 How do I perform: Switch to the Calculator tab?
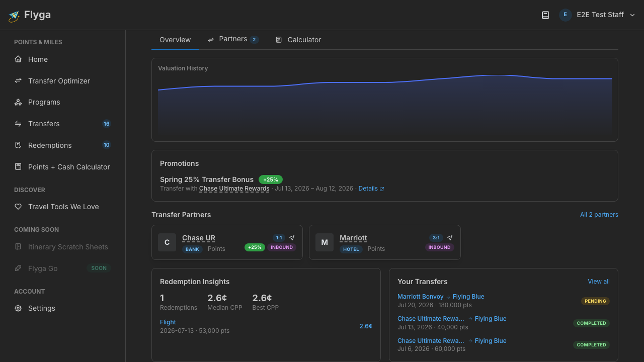click(298, 40)
